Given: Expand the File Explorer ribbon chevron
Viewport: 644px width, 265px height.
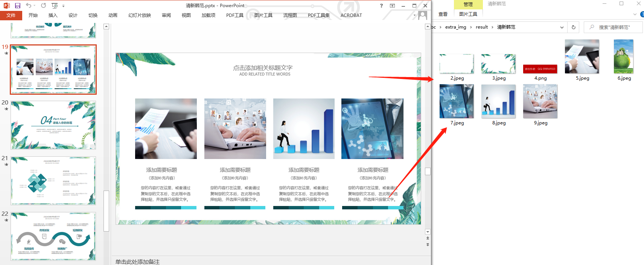Looking at the screenshot, I should (635, 14).
